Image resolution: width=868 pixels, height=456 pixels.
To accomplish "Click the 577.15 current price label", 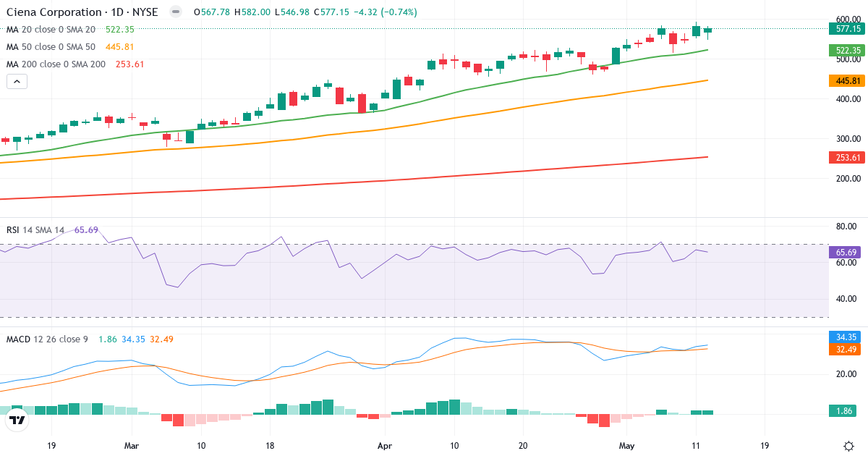I will coord(848,29).
